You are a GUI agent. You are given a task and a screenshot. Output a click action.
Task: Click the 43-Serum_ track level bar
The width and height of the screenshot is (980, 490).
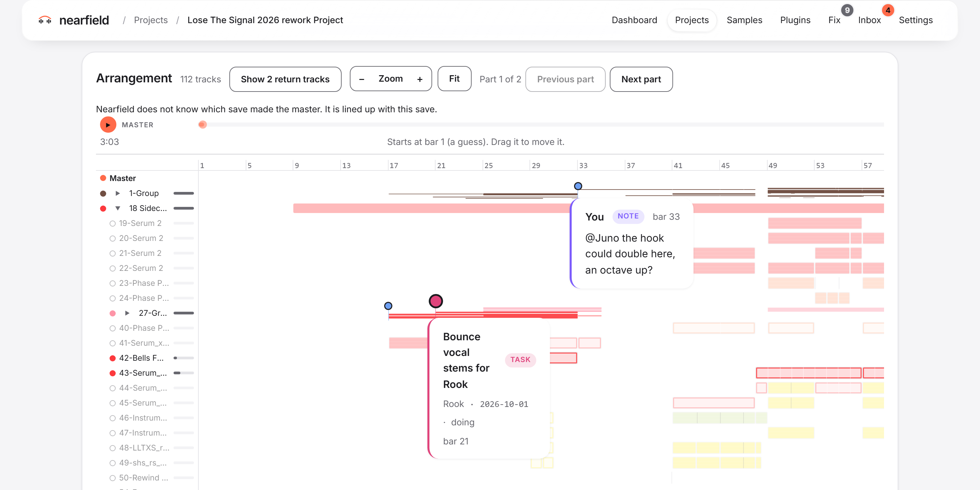183,373
